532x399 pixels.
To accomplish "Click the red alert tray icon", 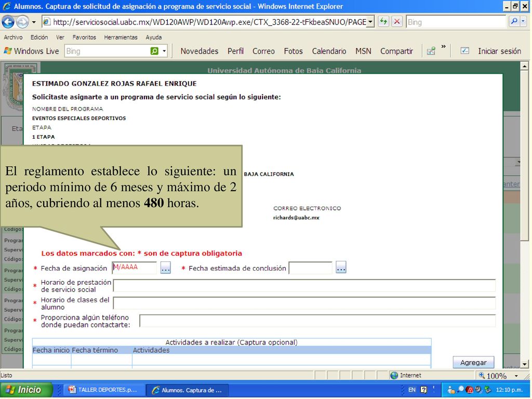I will (x=470, y=390).
